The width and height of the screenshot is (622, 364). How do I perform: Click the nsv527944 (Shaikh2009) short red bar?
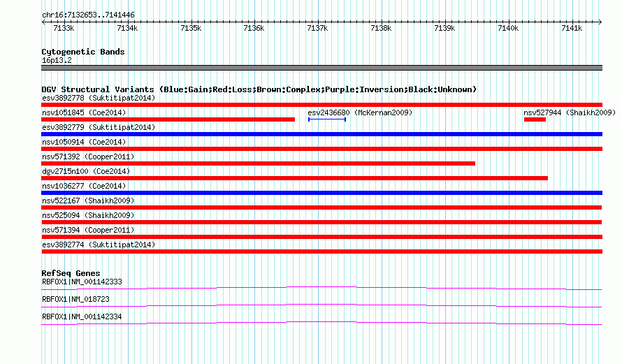click(x=535, y=119)
